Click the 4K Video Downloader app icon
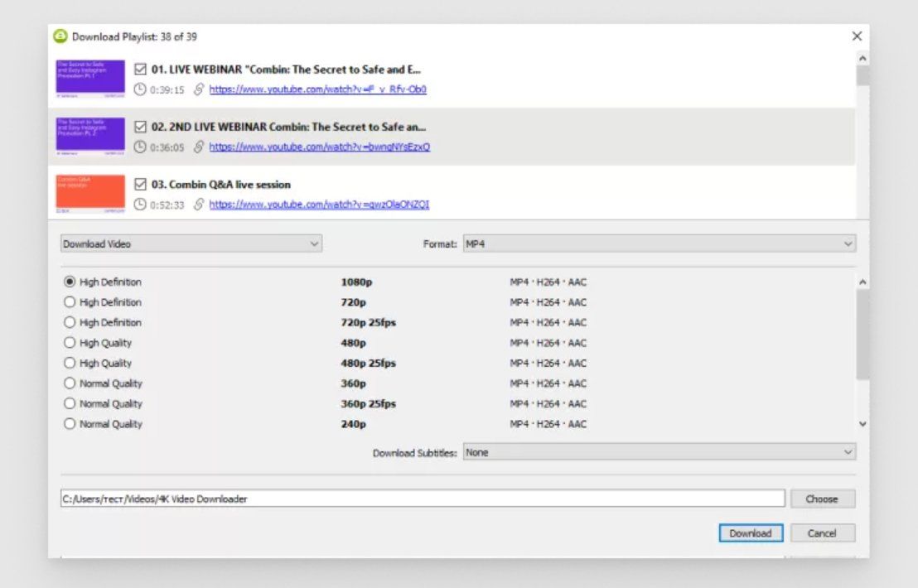Screen dimensions: 918x588 [60, 36]
